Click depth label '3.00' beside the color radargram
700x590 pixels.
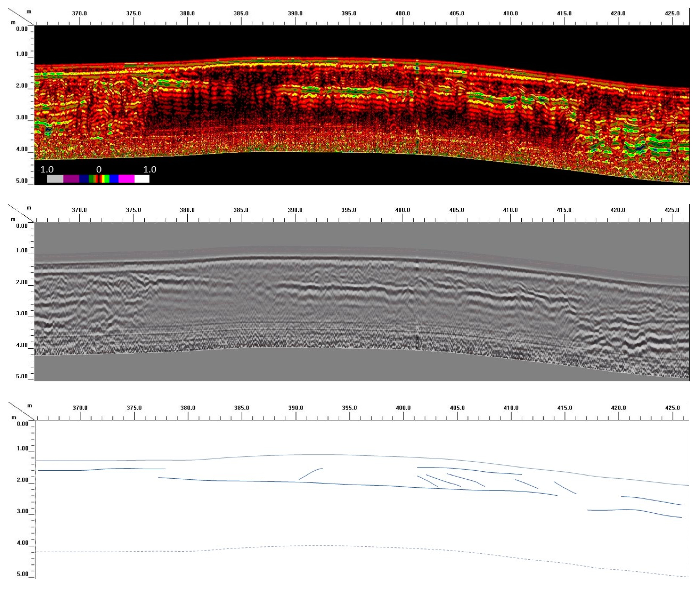click(x=22, y=117)
